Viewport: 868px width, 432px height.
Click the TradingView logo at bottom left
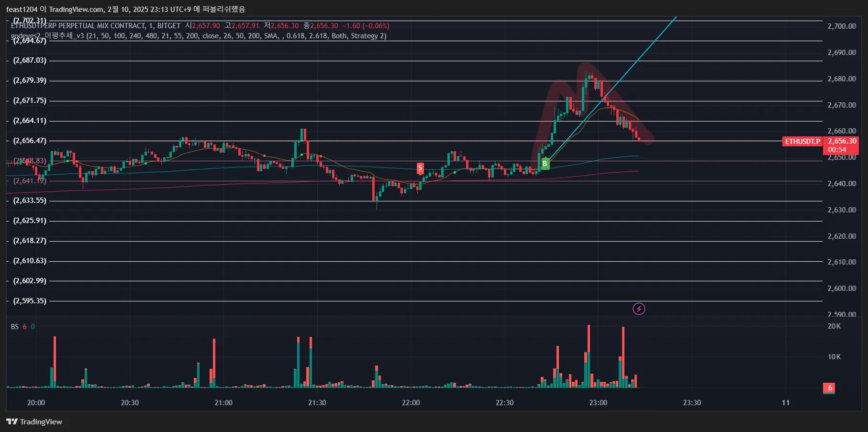coord(34,421)
